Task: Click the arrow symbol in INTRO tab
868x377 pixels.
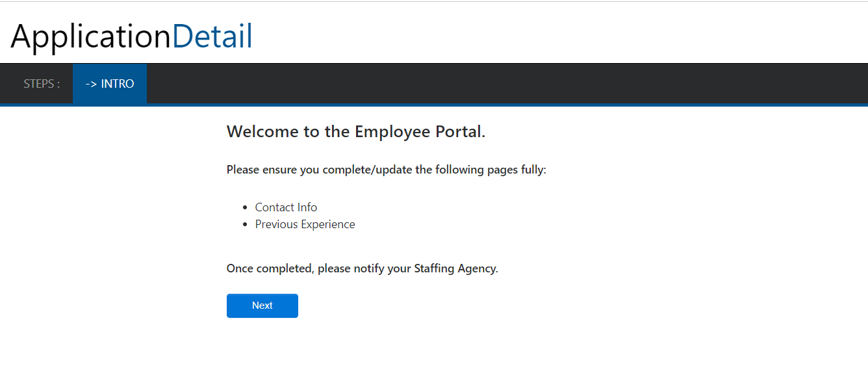Action: 91,84
